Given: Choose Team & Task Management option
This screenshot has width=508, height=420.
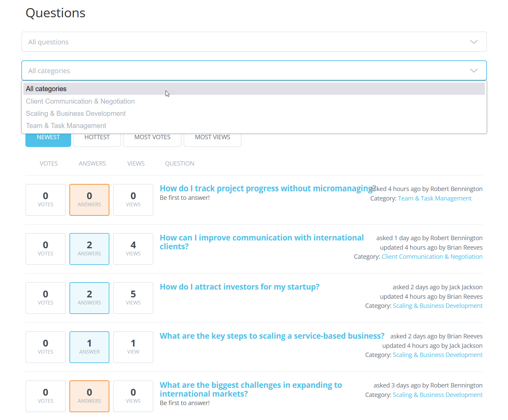Looking at the screenshot, I should point(254,126).
